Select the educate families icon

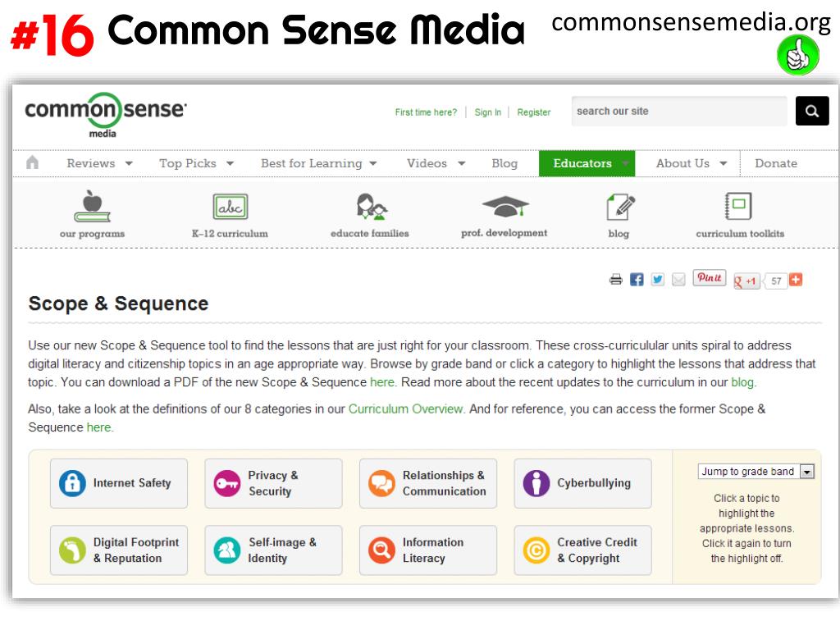(372, 206)
